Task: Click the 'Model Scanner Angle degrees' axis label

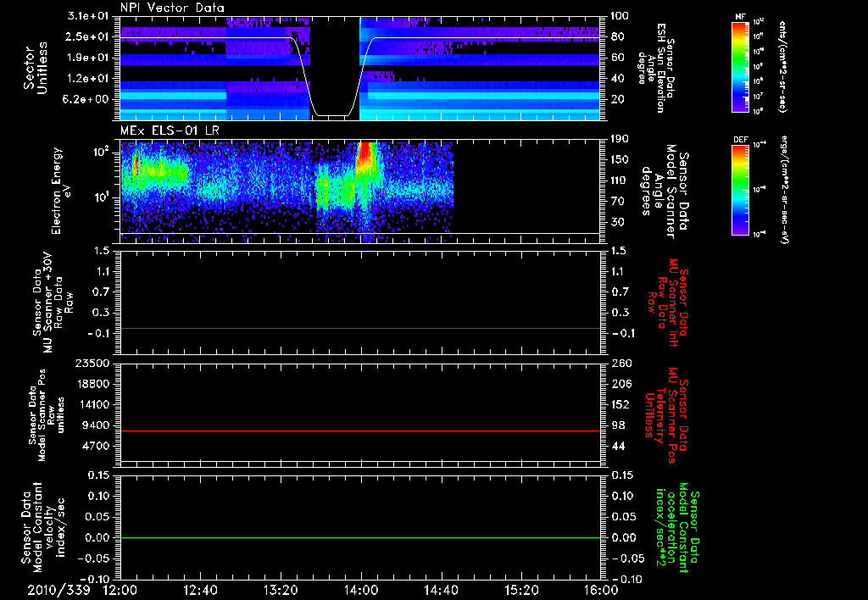Action: (665, 191)
